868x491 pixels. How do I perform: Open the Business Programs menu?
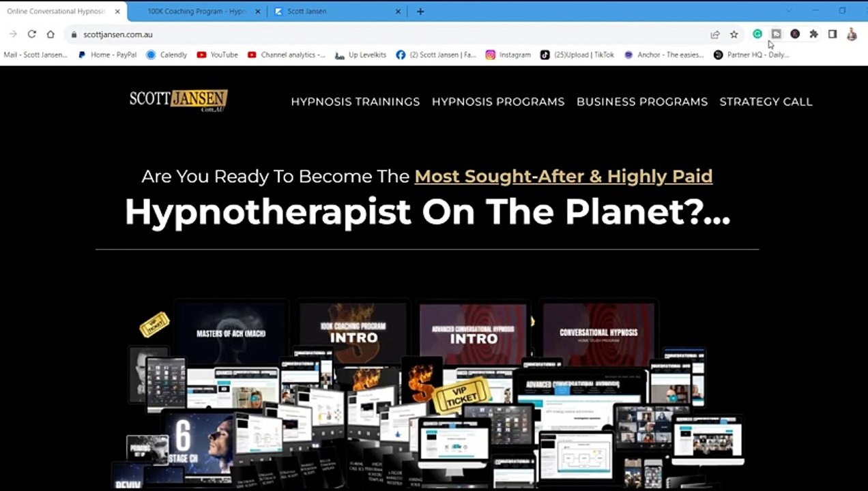[x=642, y=102]
